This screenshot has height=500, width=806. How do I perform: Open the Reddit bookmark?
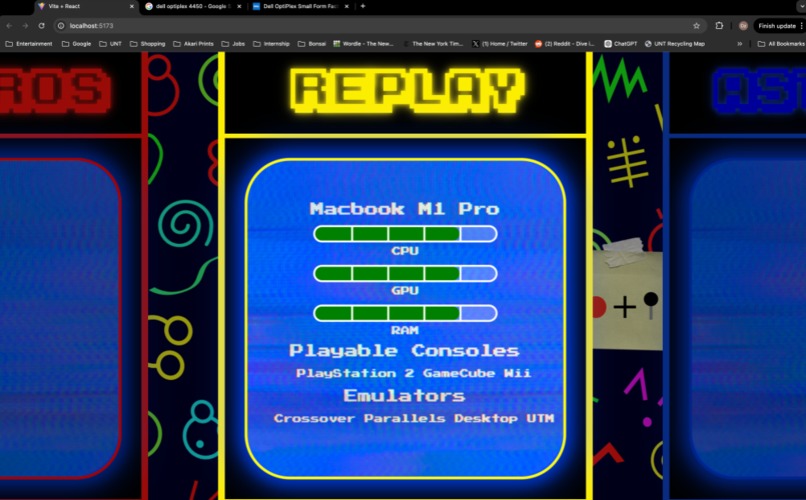(564, 44)
